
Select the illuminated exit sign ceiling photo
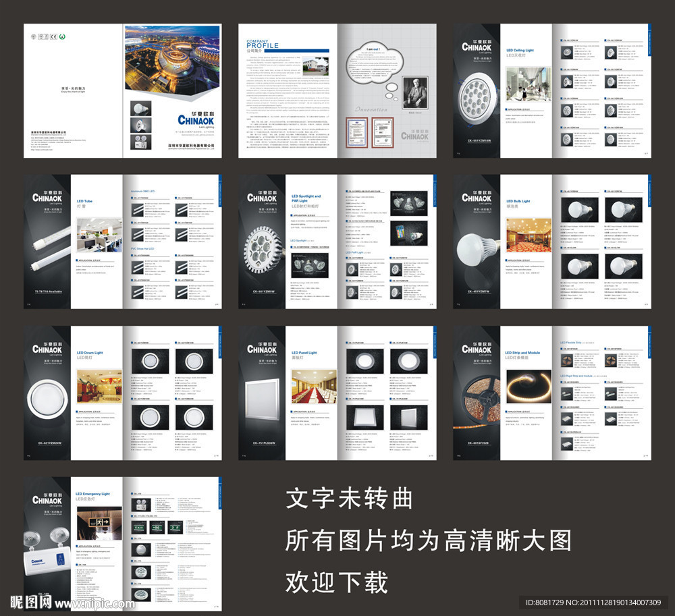pyautogui.click(x=99, y=523)
